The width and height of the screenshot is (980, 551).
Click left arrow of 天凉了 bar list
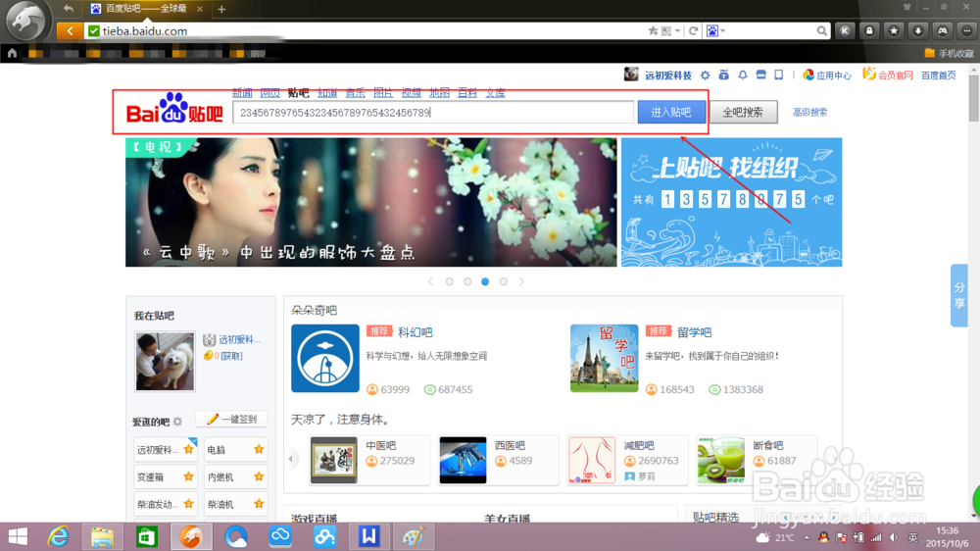click(x=291, y=460)
